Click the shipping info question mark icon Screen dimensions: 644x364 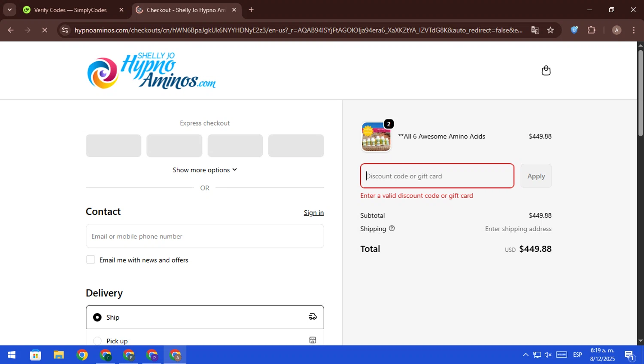pos(392,229)
